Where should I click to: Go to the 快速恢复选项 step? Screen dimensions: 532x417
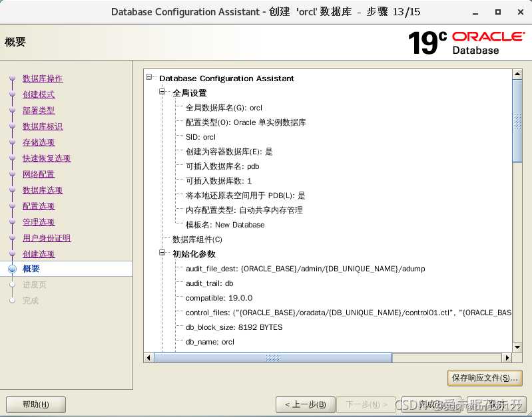click(47, 158)
